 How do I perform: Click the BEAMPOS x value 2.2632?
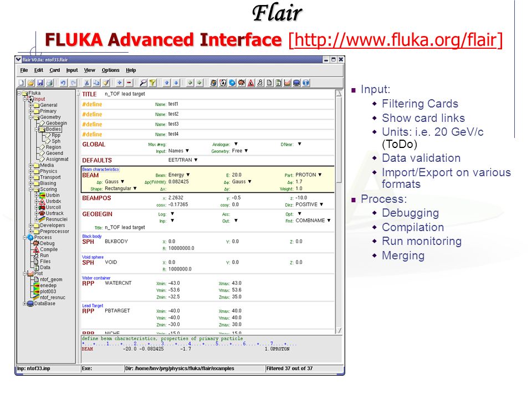tap(176, 197)
